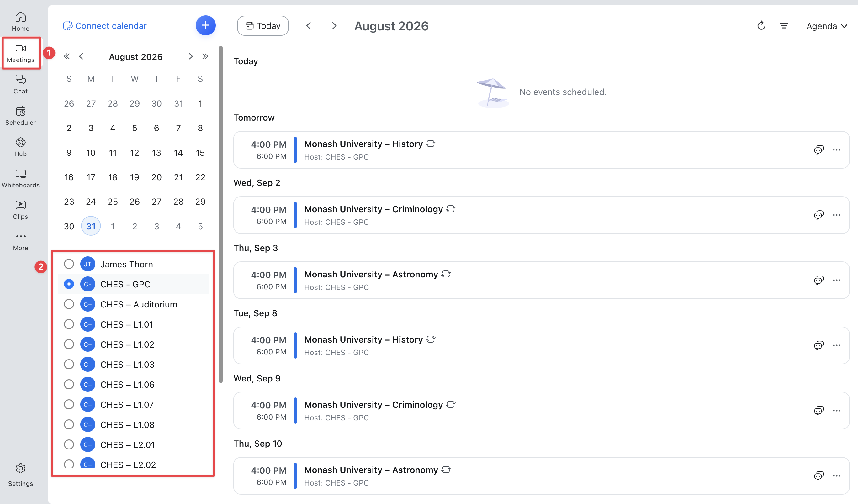This screenshot has width=858, height=504.
Task: Open the Hub sidebar icon
Action: (x=20, y=147)
